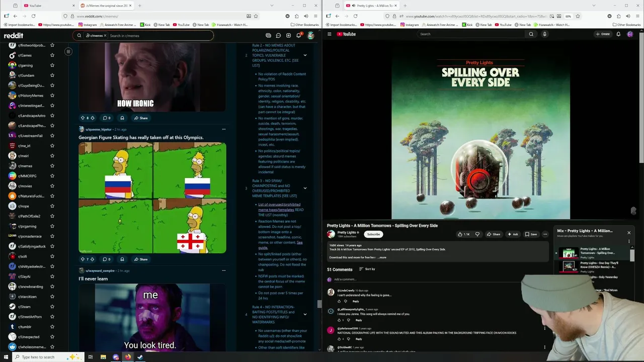Image resolution: width=644 pixels, height=362 pixels.
Task: Subscribe to Pretty Lights channel
Action: [373, 234]
